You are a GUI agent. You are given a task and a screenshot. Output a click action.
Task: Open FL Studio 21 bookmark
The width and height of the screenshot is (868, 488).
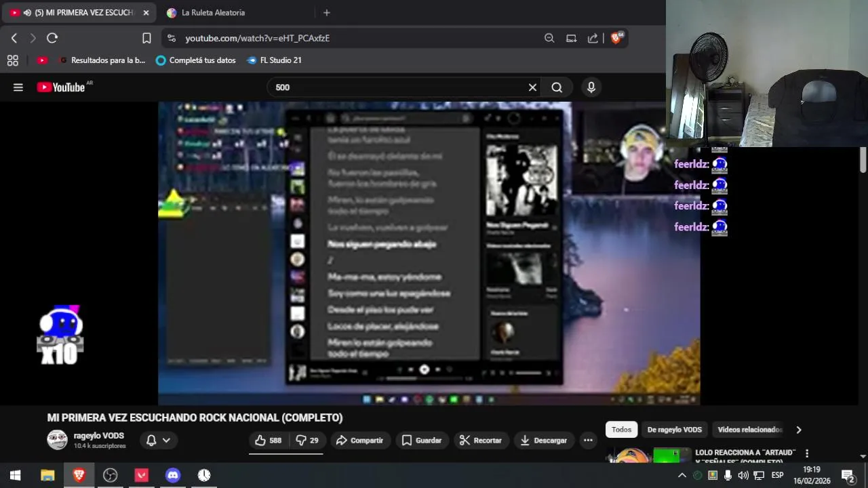coord(274,60)
